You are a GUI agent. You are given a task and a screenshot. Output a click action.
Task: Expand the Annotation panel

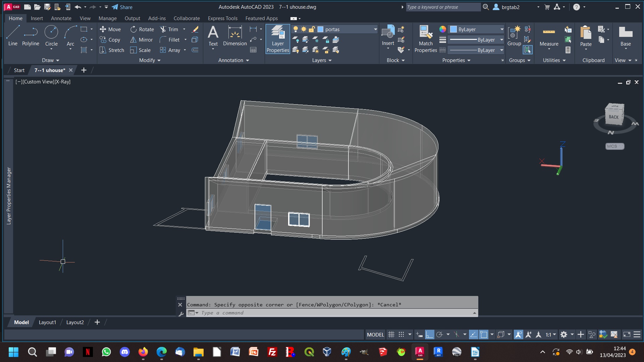(234, 60)
